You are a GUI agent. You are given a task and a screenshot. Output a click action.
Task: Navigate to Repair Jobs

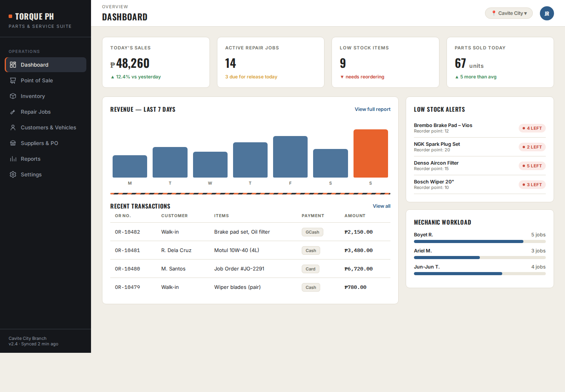pos(46,112)
